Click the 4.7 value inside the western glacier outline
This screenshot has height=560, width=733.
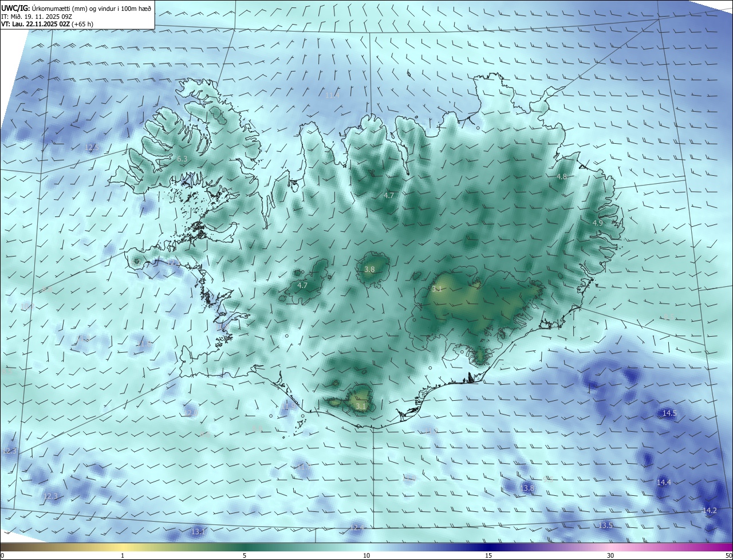[302, 285]
